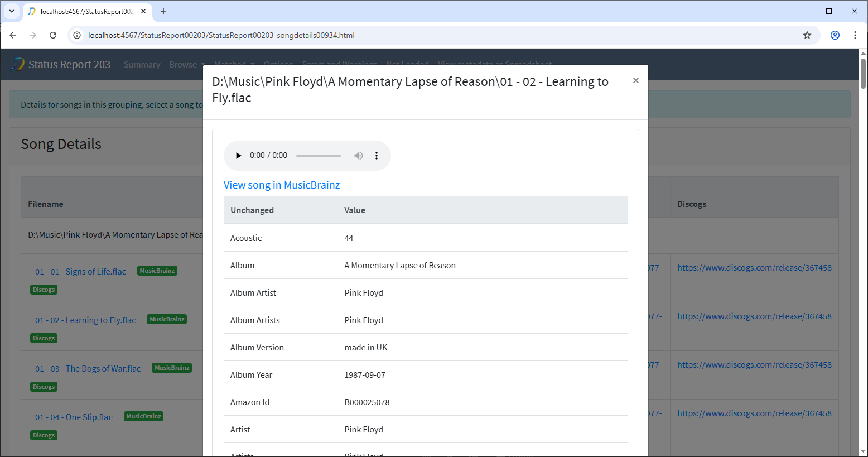
Task: Click MusicBrainz badge beside The Dogs of War
Action: pos(172,368)
